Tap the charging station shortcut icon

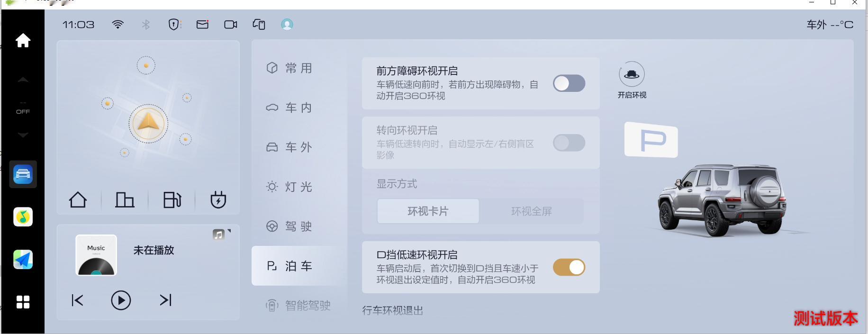[218, 199]
